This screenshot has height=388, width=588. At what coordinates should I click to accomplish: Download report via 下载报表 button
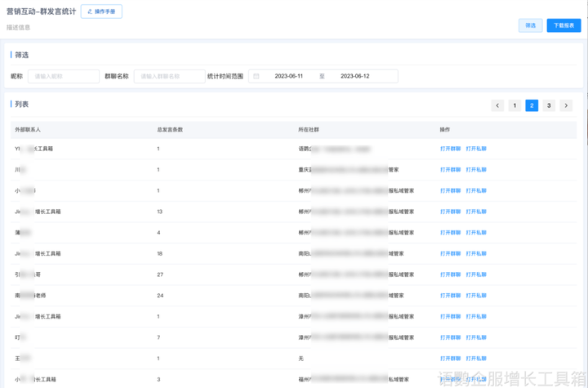tap(563, 25)
